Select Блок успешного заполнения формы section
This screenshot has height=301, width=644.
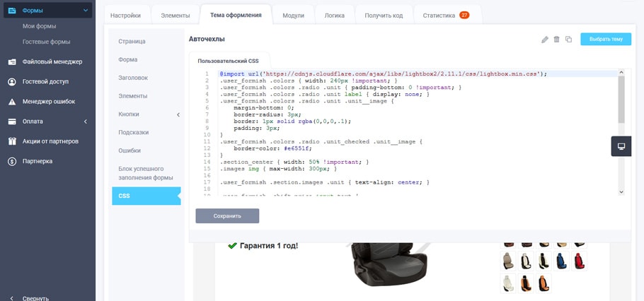click(x=145, y=173)
